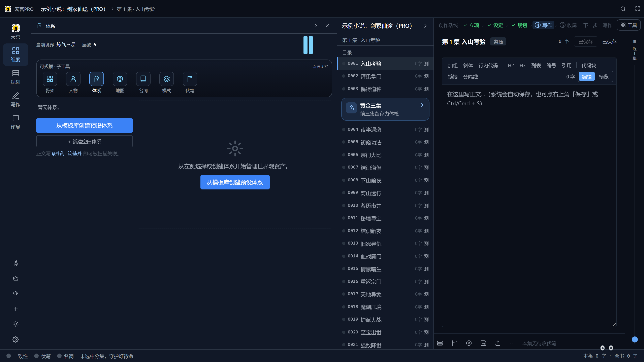Image resolution: width=644 pixels, height=362 pixels.
Task: Open chapter 0004 夜半遇袭
Action: coord(385,129)
